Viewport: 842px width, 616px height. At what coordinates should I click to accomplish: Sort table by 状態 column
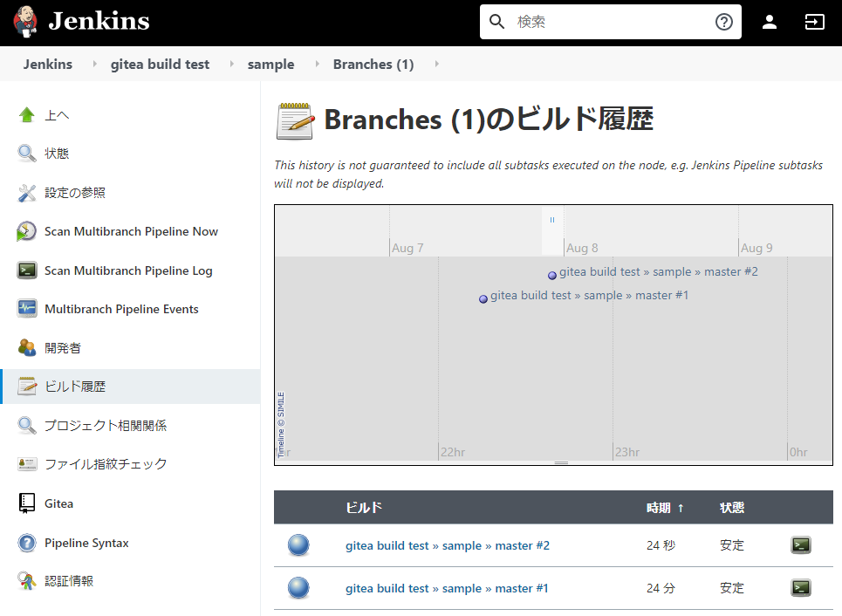coord(732,508)
